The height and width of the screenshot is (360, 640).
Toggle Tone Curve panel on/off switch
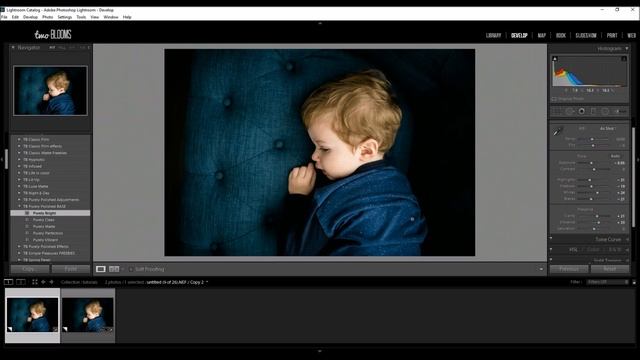[x=551, y=238]
